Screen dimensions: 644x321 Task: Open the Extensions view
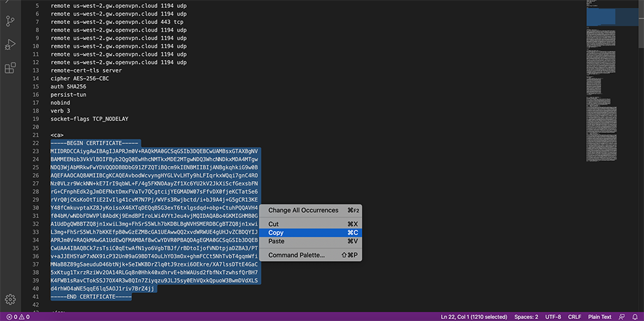tap(10, 68)
